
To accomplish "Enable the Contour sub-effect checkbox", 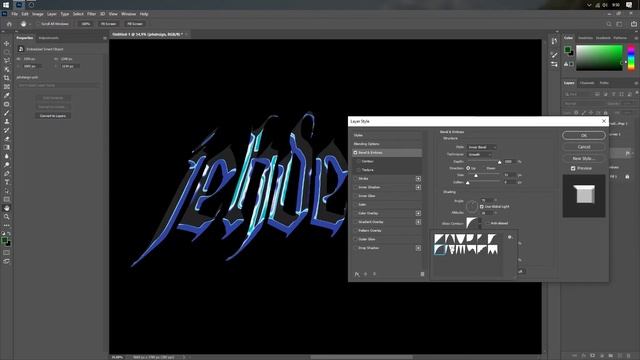I will pyautogui.click(x=359, y=161).
